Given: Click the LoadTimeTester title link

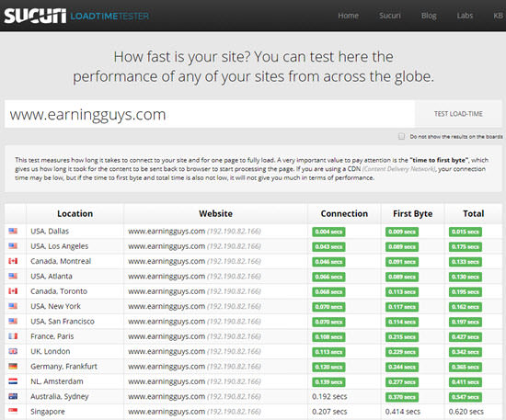Looking at the screenshot, I should point(109,17).
